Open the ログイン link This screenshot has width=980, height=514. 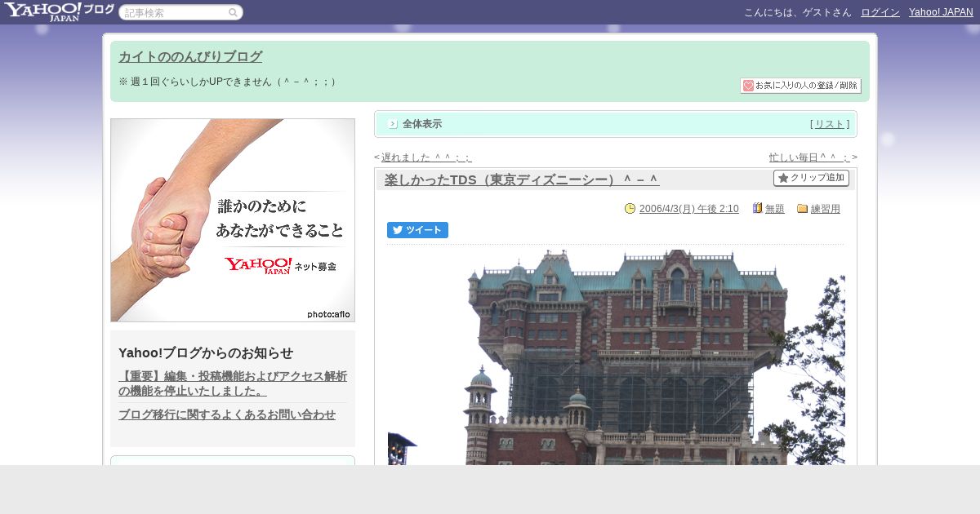pyautogui.click(x=880, y=12)
